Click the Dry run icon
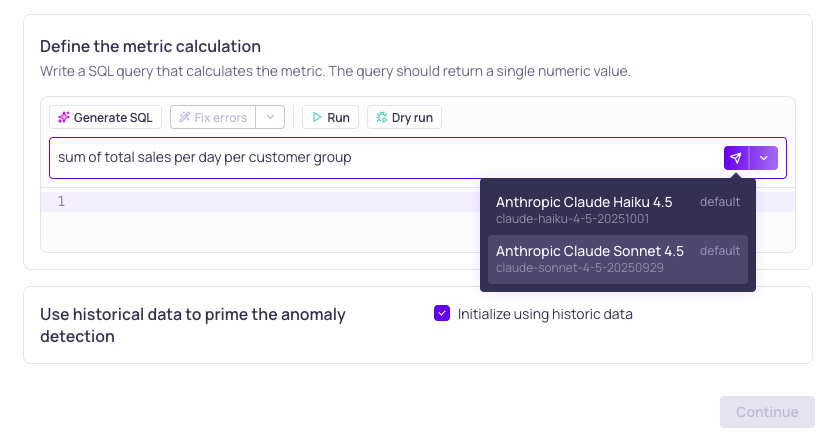The image size is (834, 447). pyautogui.click(x=381, y=118)
